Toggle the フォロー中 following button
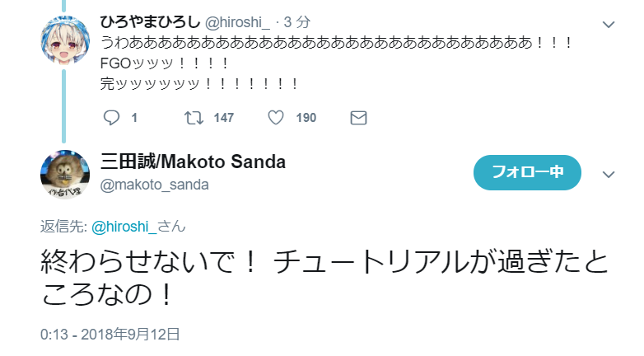Image resolution: width=644 pixels, height=356 pixels. 527,172
